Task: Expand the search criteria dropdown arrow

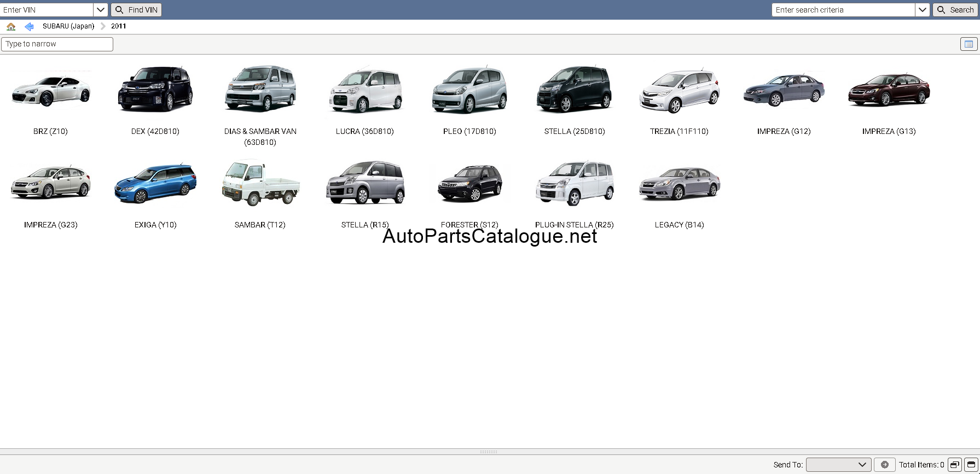Action: (922, 10)
